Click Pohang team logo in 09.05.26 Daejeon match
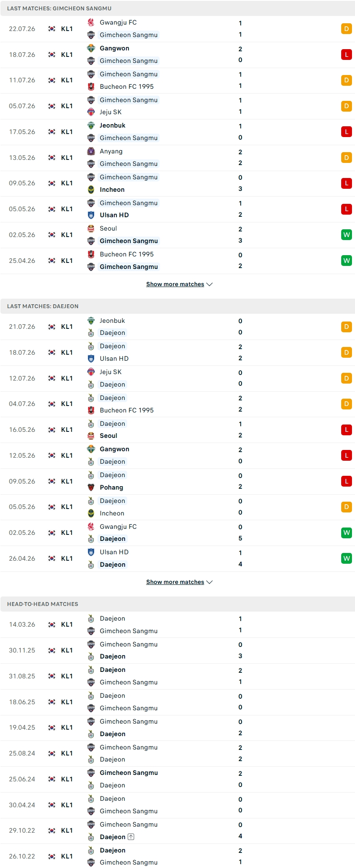 pyautogui.click(x=91, y=487)
